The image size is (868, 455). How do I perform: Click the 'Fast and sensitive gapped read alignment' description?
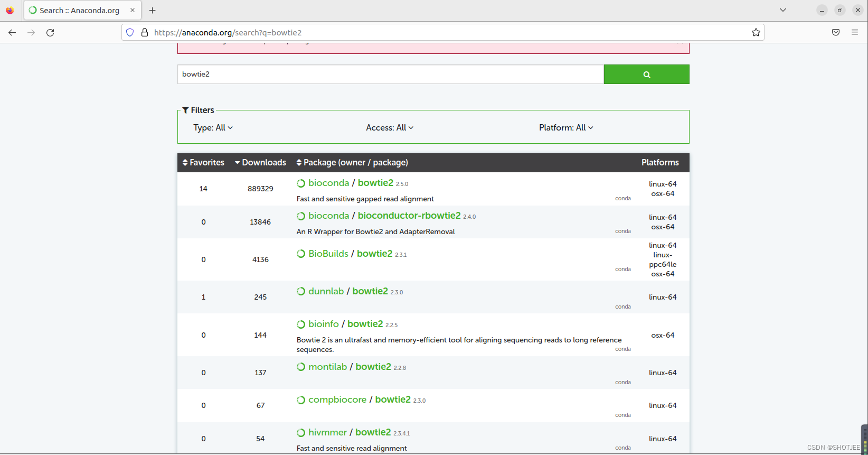[x=365, y=199]
